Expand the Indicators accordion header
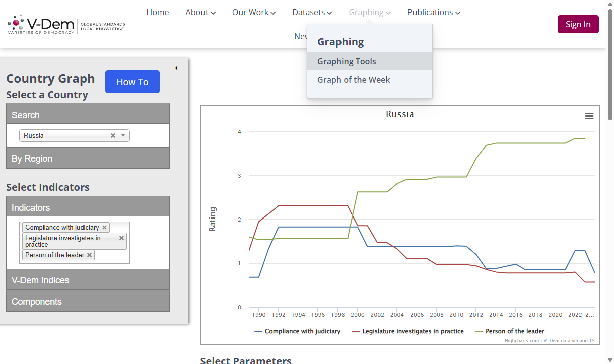 point(88,207)
